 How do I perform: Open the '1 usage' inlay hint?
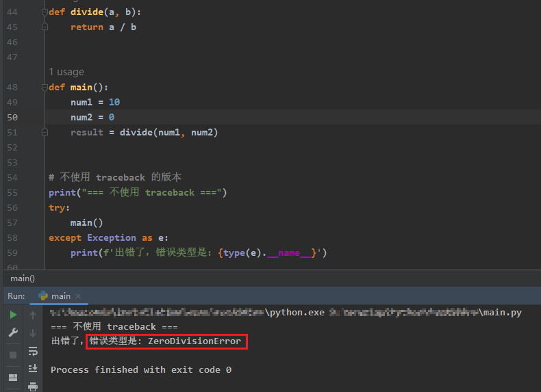click(x=66, y=72)
